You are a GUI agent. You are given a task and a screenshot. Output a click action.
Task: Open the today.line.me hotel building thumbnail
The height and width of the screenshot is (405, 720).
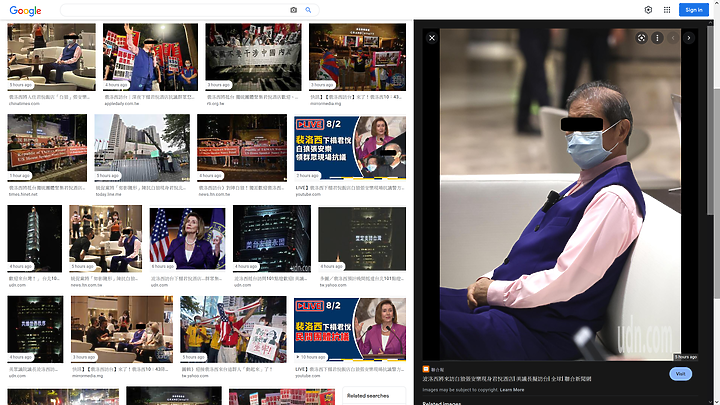(x=142, y=148)
